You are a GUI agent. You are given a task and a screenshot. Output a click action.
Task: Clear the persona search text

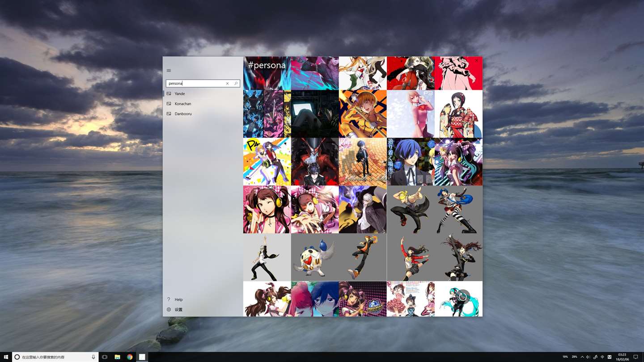pos(227,84)
